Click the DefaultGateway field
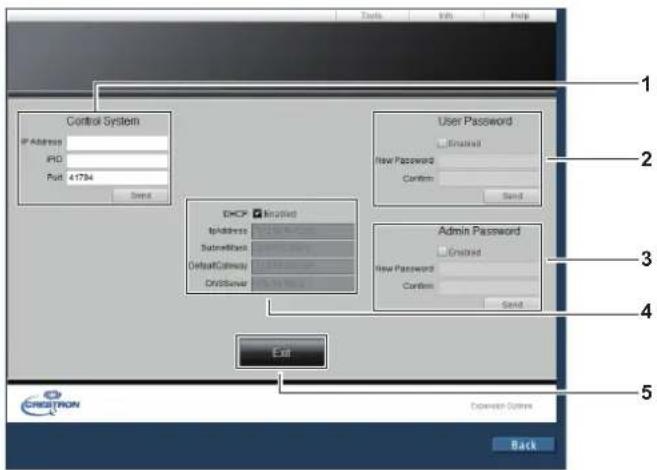Screen dimensions: 657x470 [x=303, y=266]
